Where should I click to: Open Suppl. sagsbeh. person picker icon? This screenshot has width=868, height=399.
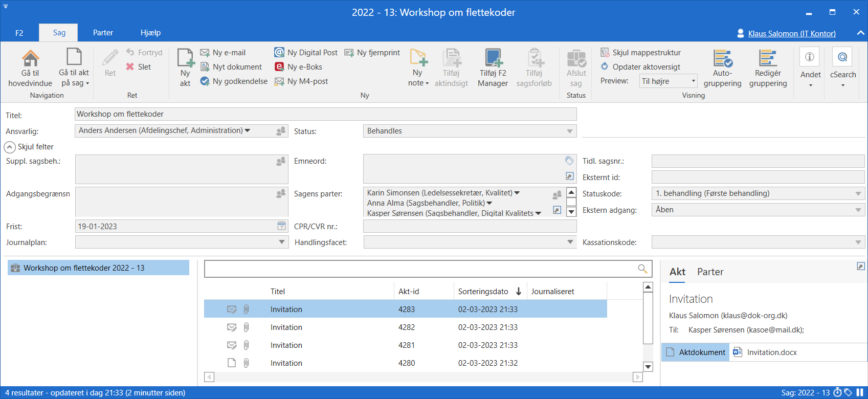pyautogui.click(x=281, y=161)
